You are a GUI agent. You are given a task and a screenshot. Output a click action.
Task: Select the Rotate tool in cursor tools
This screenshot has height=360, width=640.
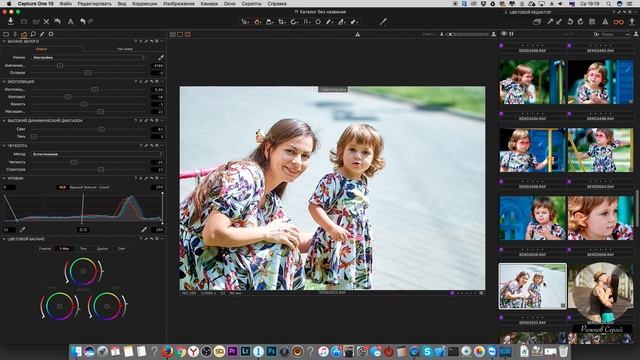tap(294, 22)
